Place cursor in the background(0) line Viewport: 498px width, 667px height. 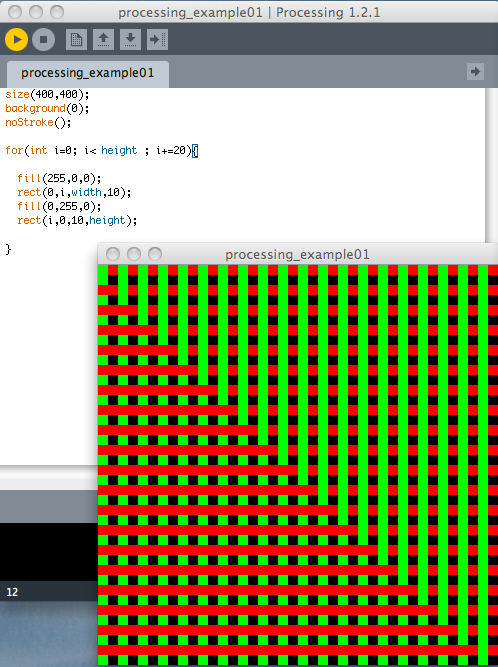(x=47, y=108)
